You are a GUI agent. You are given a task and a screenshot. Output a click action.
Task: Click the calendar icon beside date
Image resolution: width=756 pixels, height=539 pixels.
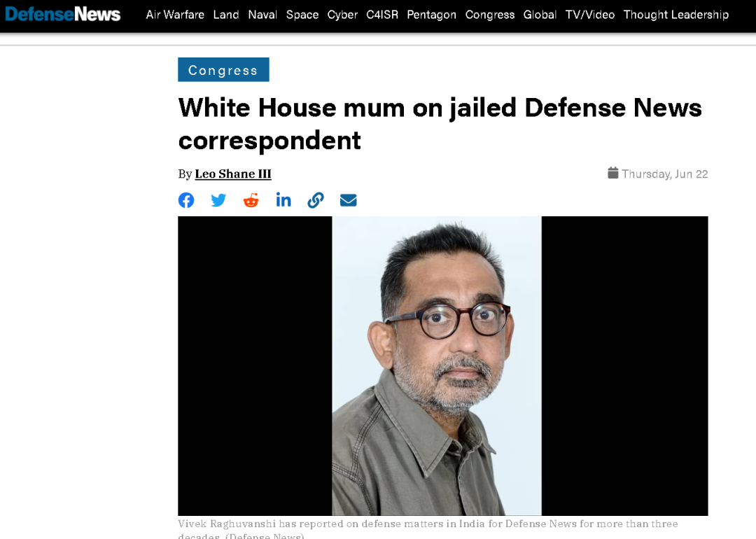612,173
